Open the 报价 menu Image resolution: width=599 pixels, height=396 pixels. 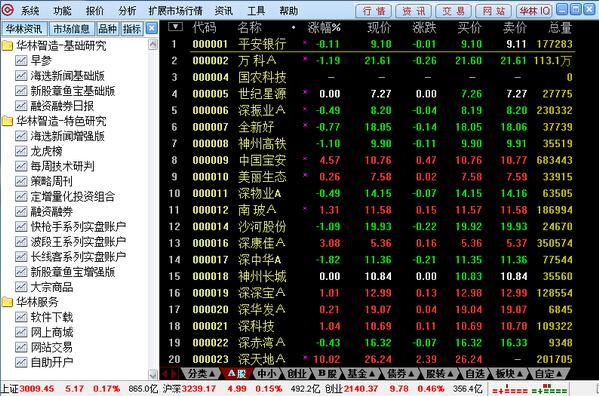pyautogui.click(x=95, y=11)
